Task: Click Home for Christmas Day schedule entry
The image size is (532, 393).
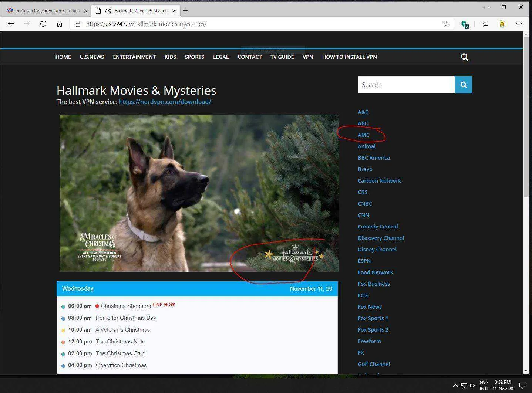Action: pos(126,318)
